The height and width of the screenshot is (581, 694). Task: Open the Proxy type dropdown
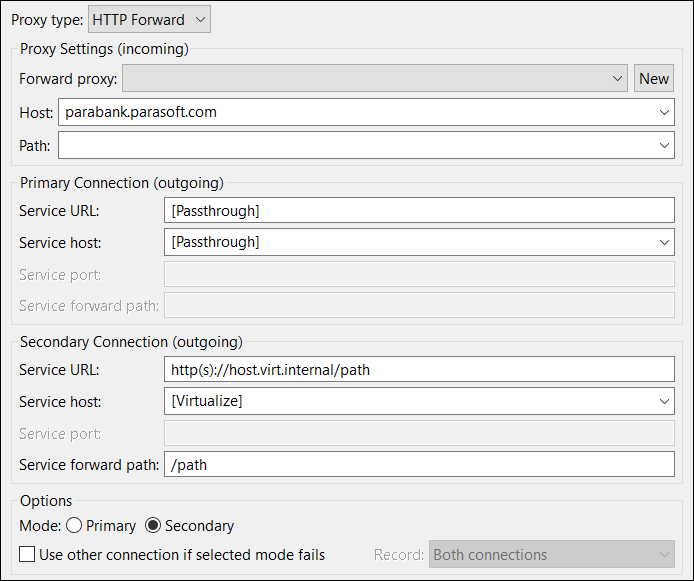point(149,19)
